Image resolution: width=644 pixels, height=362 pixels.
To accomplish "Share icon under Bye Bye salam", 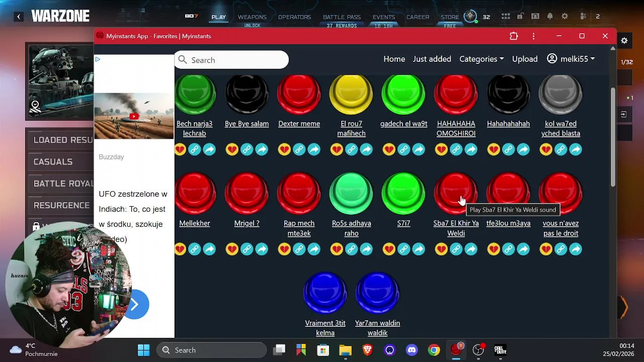I will (x=262, y=149).
